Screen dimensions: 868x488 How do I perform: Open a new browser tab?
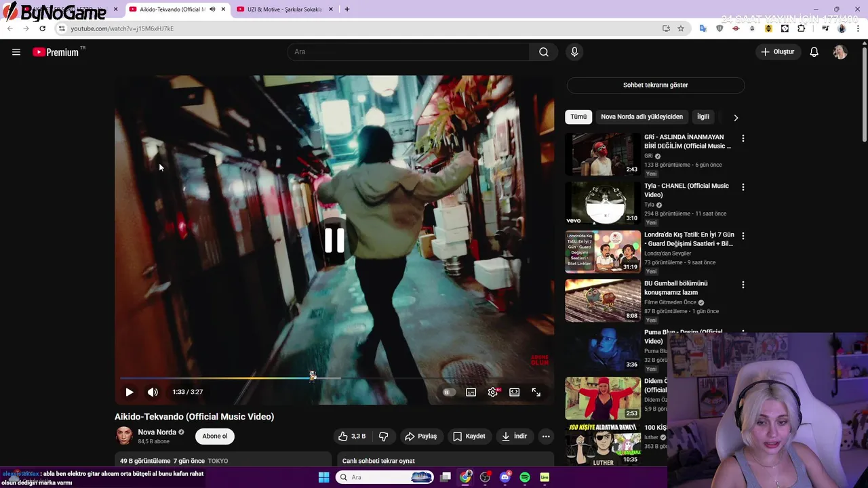[x=347, y=9]
